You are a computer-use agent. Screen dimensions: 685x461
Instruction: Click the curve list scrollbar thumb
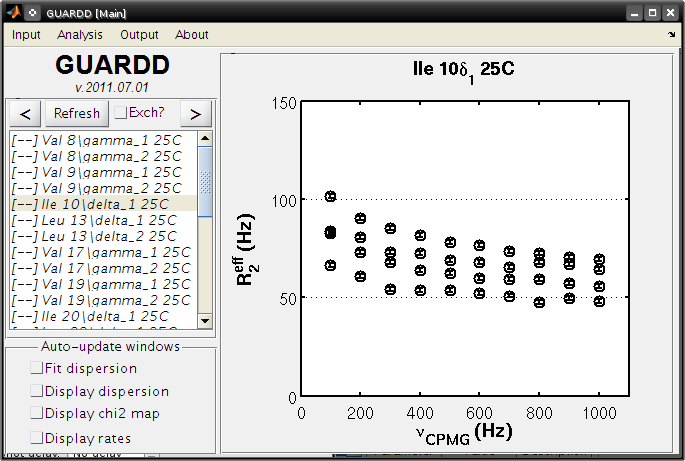pos(205,181)
